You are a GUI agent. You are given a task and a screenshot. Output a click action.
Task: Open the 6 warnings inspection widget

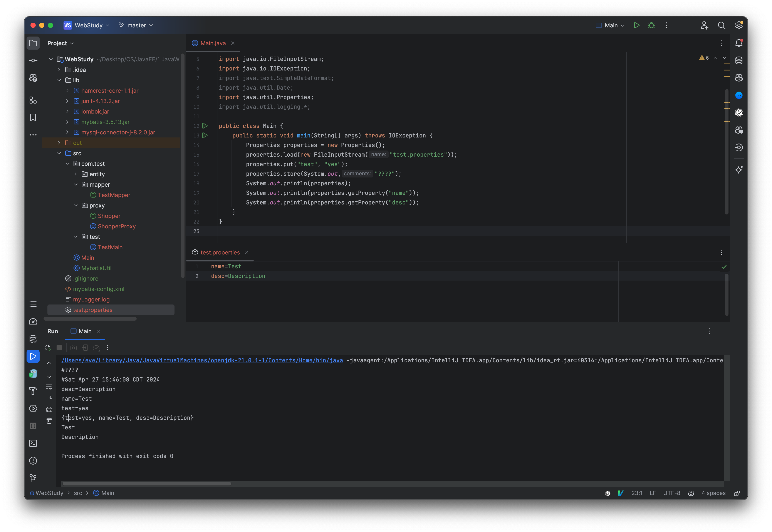coord(704,58)
